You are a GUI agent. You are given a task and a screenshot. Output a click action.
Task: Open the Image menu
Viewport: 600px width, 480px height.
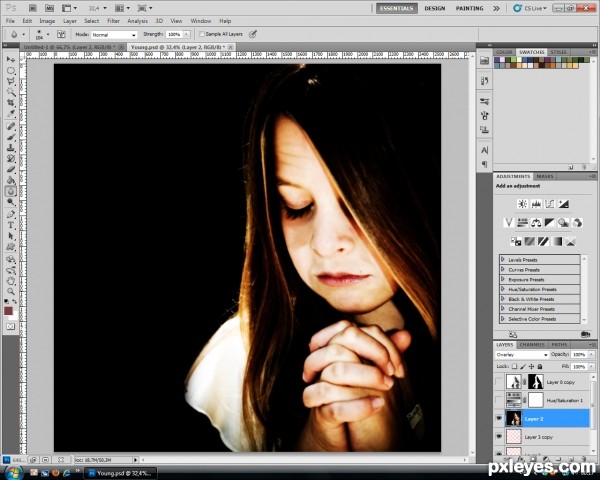coord(47,21)
